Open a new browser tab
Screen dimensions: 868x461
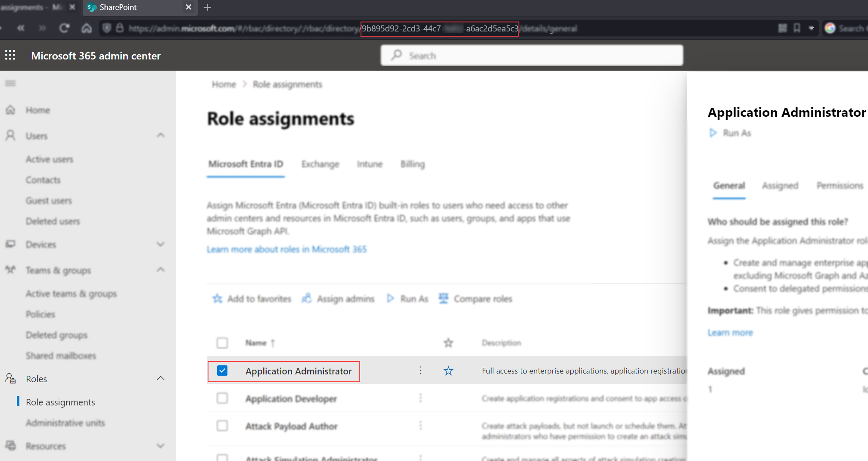tap(207, 7)
